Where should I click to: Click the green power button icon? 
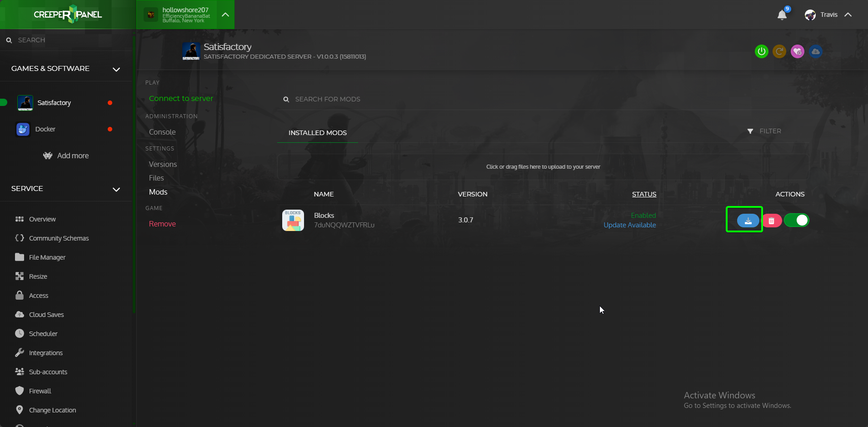pyautogui.click(x=762, y=51)
